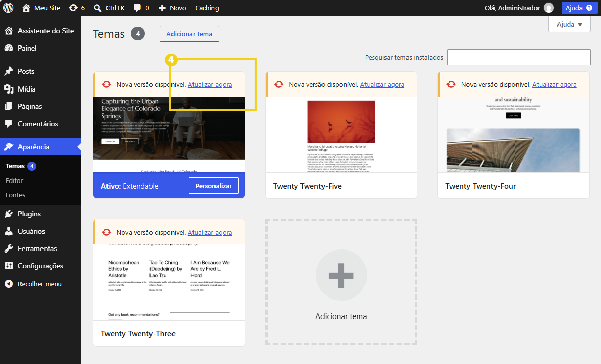Click Olá, Administrador account text
This screenshot has height=364, width=601.
(x=512, y=8)
